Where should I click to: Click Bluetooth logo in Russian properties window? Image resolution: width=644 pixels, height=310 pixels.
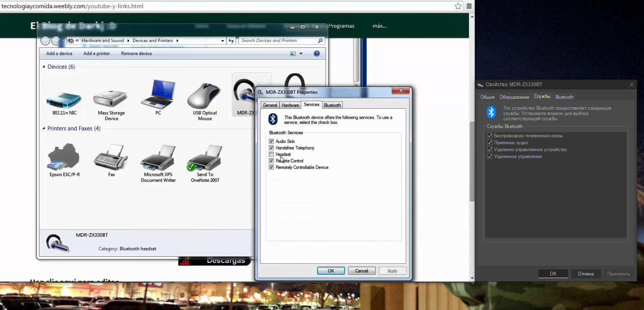pos(491,112)
